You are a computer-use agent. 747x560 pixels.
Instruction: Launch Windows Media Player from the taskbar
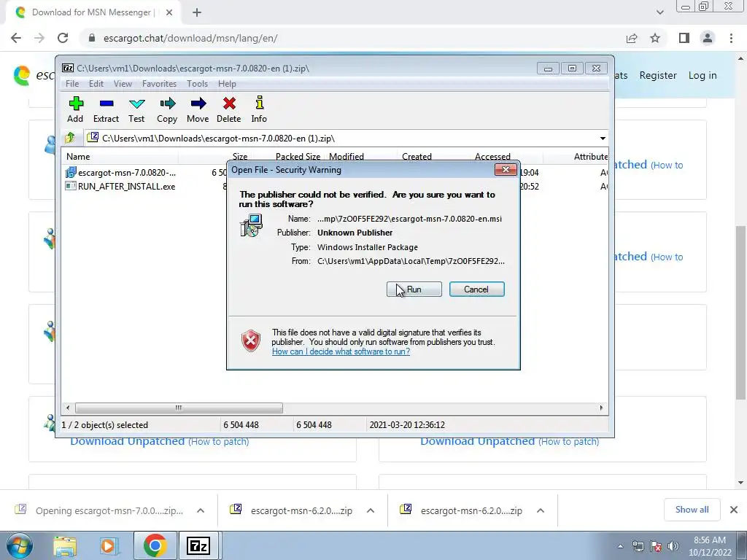[x=109, y=545]
